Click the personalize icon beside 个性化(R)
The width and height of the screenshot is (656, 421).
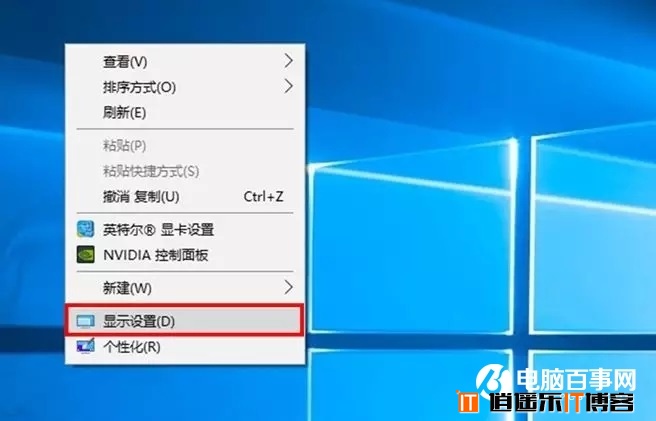tap(85, 347)
